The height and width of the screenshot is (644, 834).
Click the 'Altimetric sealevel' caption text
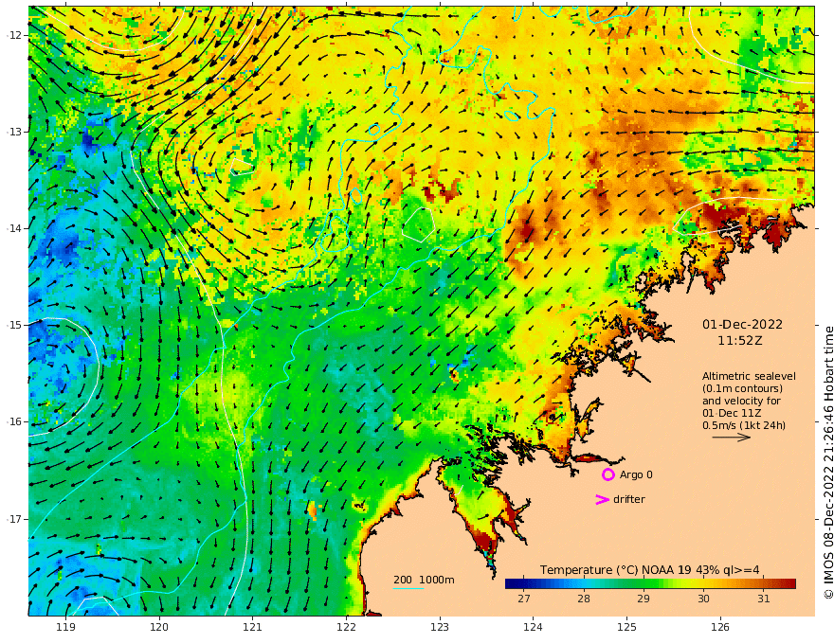tap(749, 376)
